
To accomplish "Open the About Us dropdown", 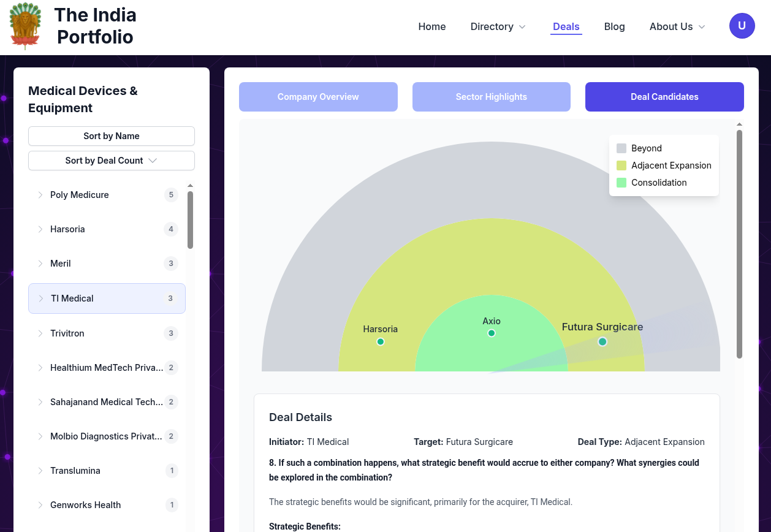I will tap(677, 26).
